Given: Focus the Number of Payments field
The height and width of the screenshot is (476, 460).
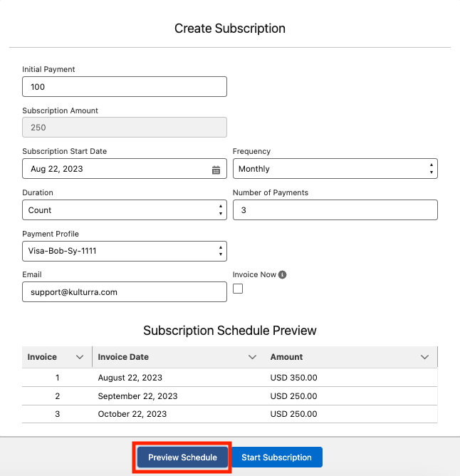Looking at the screenshot, I should pos(335,210).
